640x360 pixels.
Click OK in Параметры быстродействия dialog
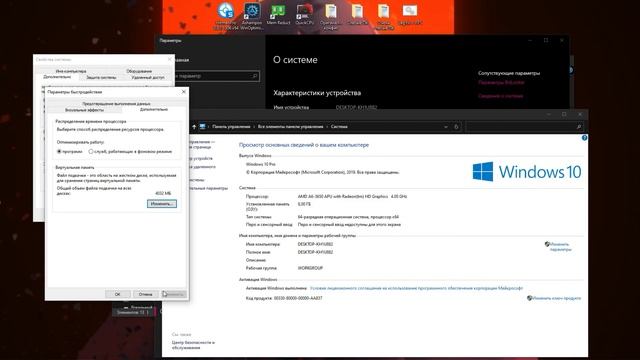point(118,294)
